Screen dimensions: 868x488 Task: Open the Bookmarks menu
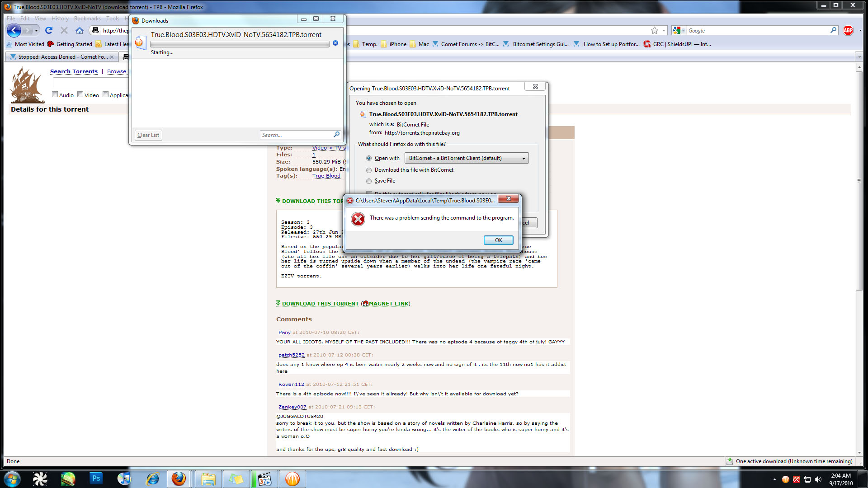click(x=87, y=19)
